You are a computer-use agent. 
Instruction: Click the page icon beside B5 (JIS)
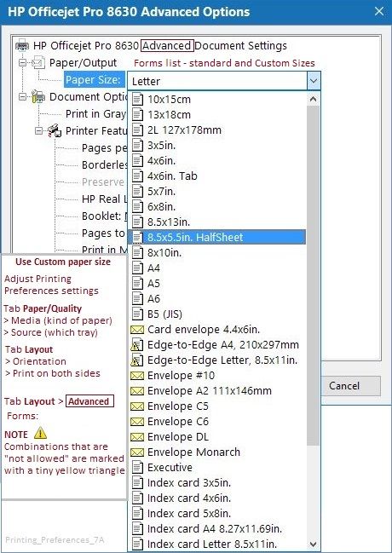pyautogui.click(x=137, y=314)
